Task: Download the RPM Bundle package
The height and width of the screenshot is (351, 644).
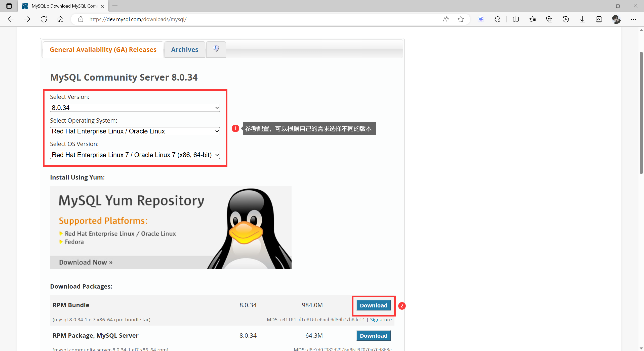Action: [x=374, y=305]
